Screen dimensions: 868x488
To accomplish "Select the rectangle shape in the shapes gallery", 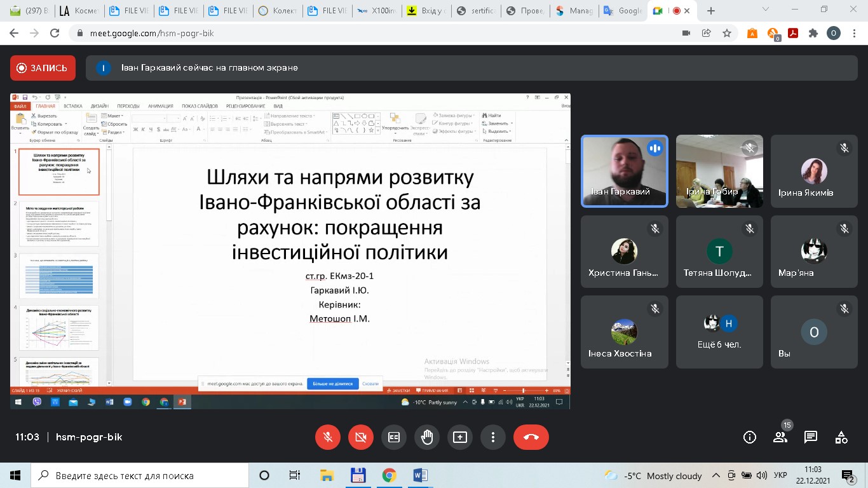I will pos(357,116).
